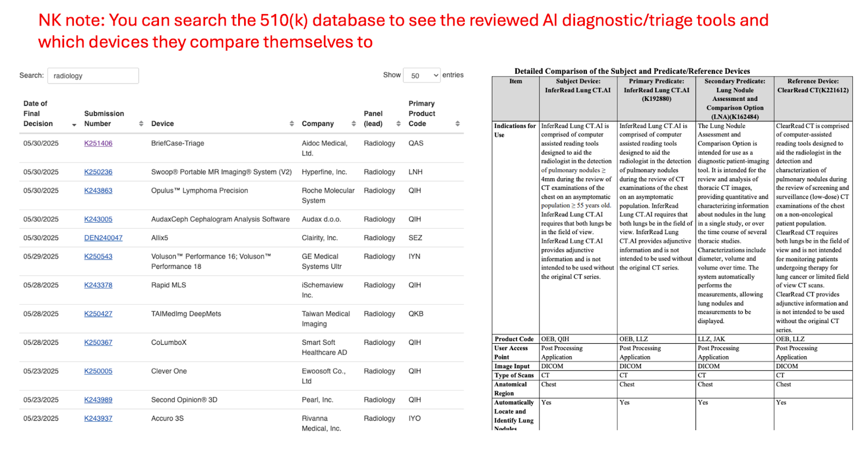Image resolution: width=868 pixels, height=457 pixels.
Task: Click Aidoc Medical, Ltd. company cell
Action: click(324, 148)
